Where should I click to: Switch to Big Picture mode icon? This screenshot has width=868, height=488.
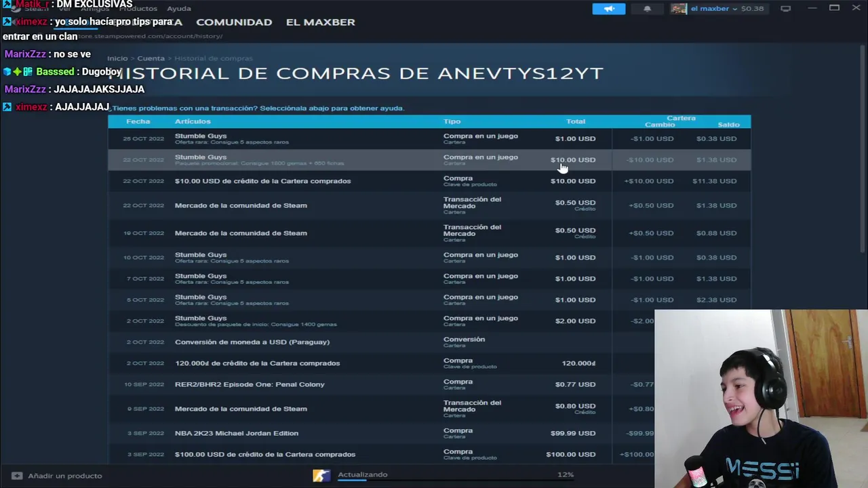pyautogui.click(x=785, y=9)
